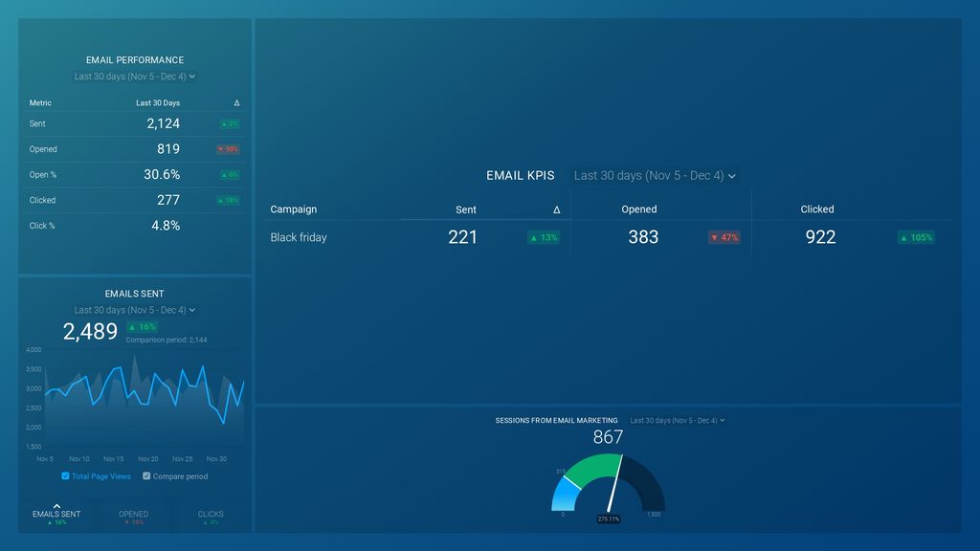
Task: Uncheck the Total Page Views checkbox
Action: pos(65,475)
